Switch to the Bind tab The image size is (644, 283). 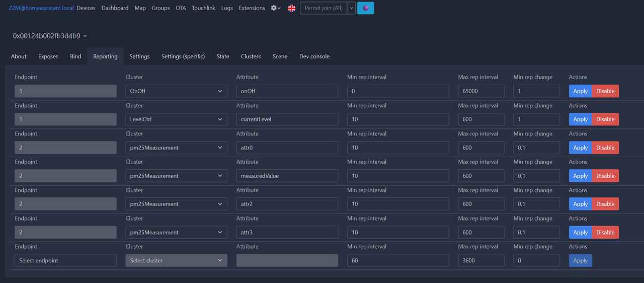point(75,56)
